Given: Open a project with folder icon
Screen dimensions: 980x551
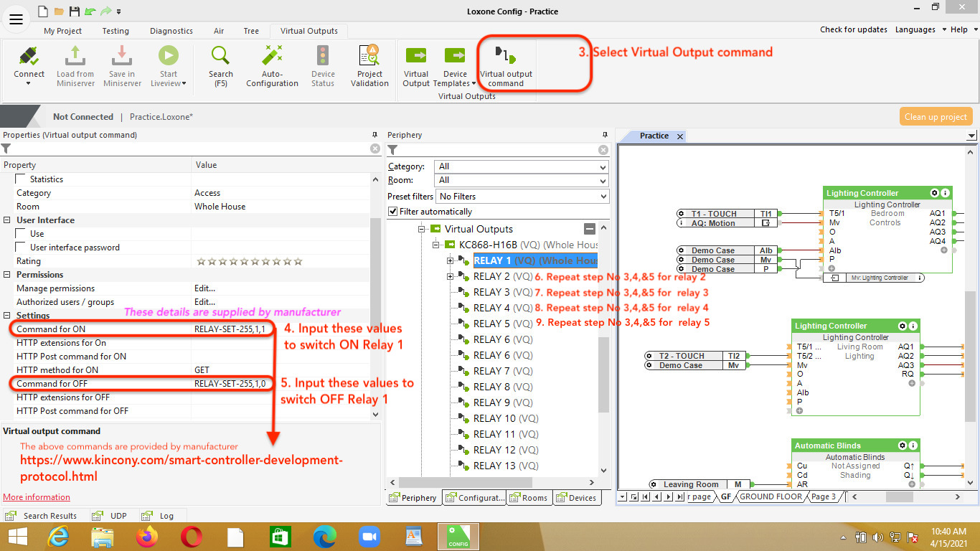Looking at the screenshot, I should coord(58,11).
